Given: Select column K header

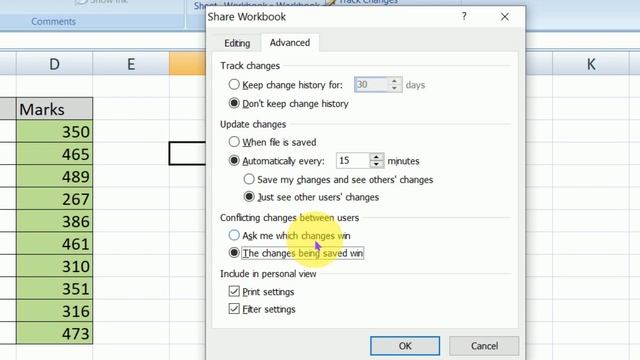Looking at the screenshot, I should coord(591,64).
